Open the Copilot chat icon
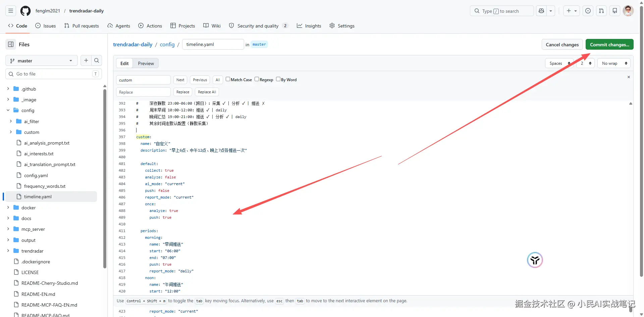 541,11
